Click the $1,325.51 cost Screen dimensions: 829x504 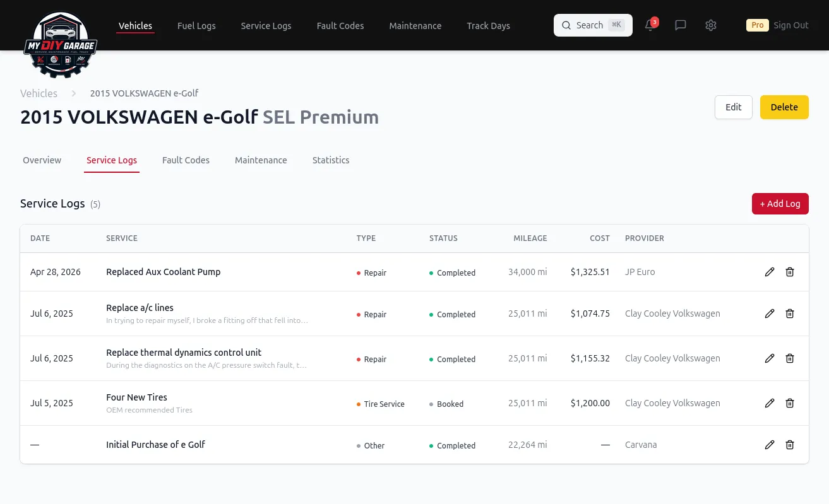click(x=590, y=273)
